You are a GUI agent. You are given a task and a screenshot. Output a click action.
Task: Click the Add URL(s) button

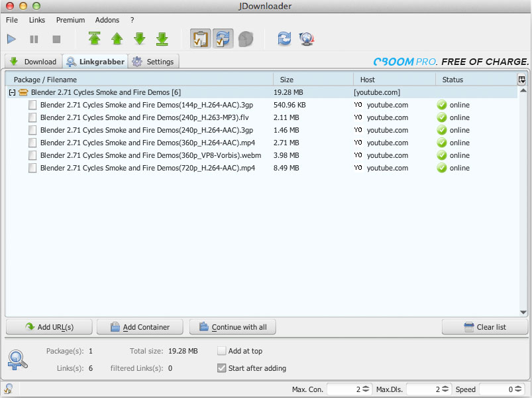49,327
